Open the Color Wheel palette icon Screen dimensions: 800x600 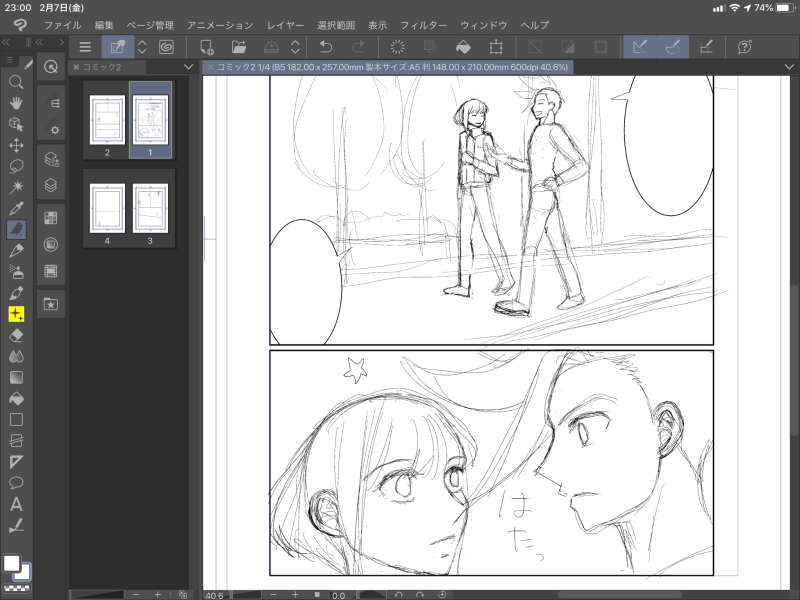point(51,245)
